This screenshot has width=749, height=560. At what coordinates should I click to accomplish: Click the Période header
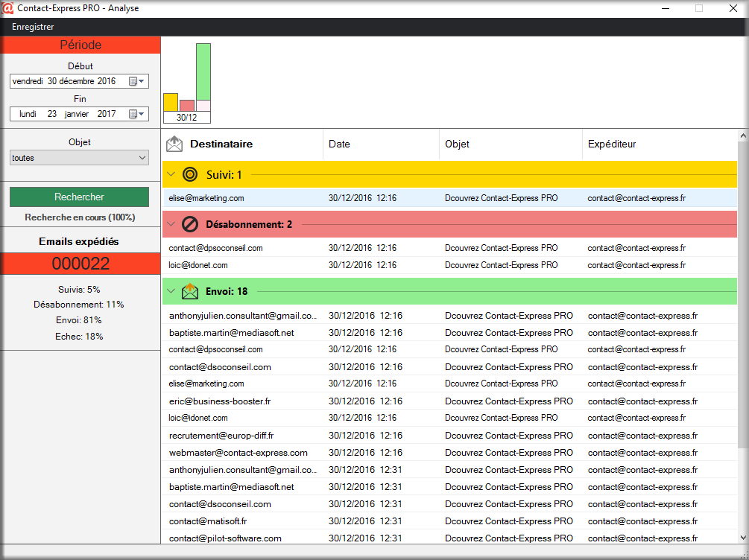[80, 45]
